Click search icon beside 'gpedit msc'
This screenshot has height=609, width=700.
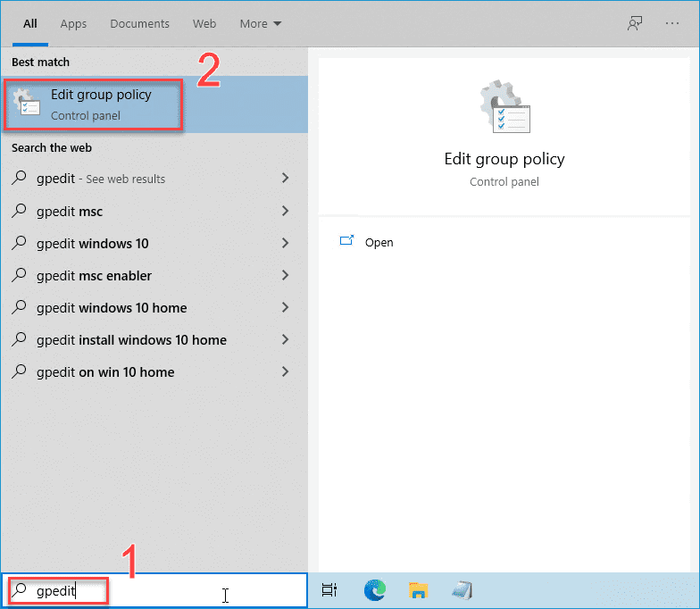pos(20,211)
